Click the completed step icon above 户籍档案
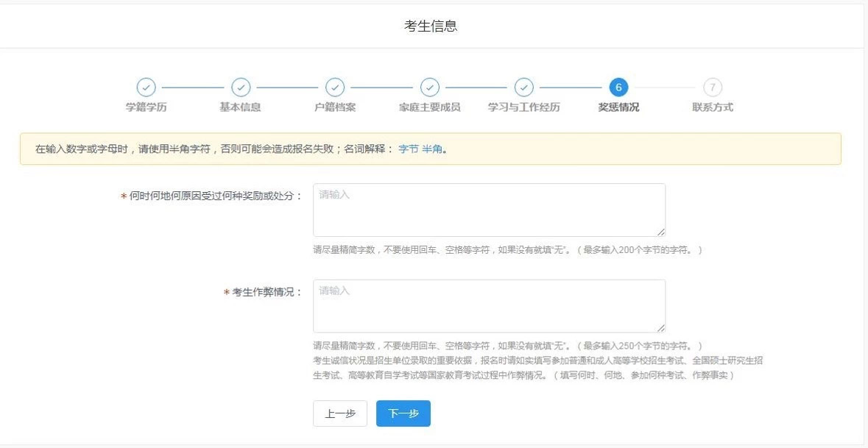 (x=335, y=88)
